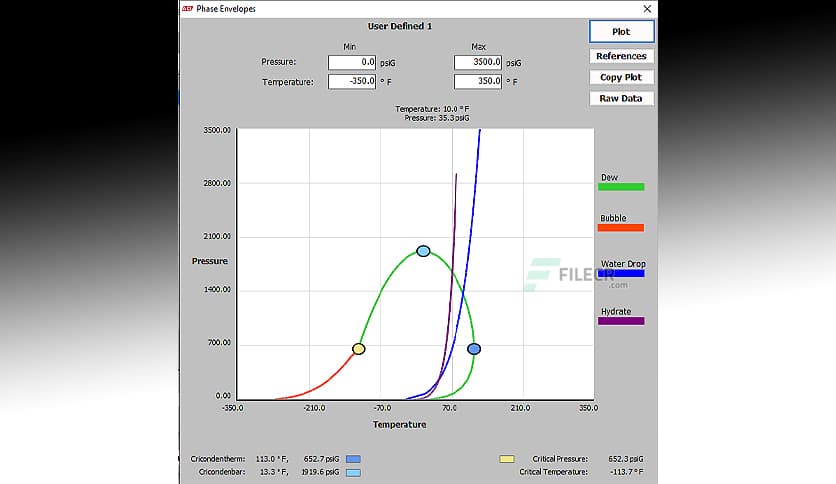Viewport: 836px width, 484px height.
Task: Click the '210.0' temperature axis label
Action: click(520, 408)
